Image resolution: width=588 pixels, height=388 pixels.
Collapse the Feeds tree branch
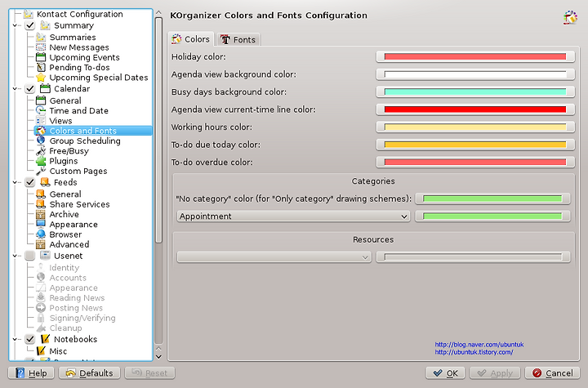pyautogui.click(x=15, y=182)
